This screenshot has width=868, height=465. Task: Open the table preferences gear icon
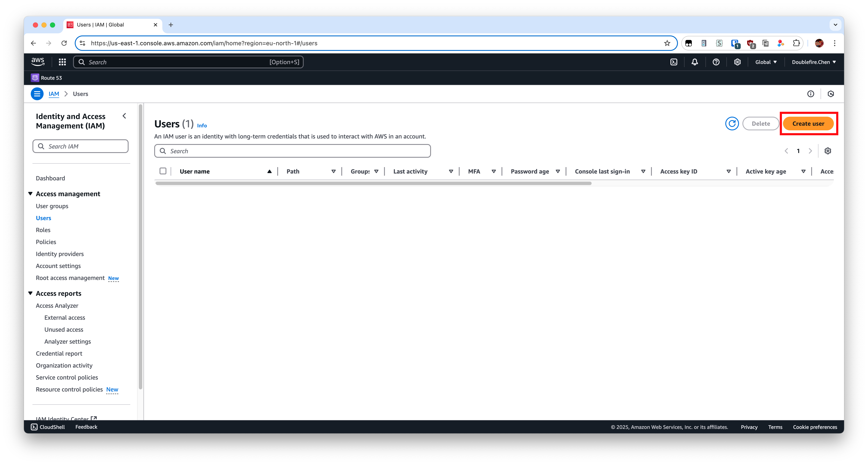828,151
